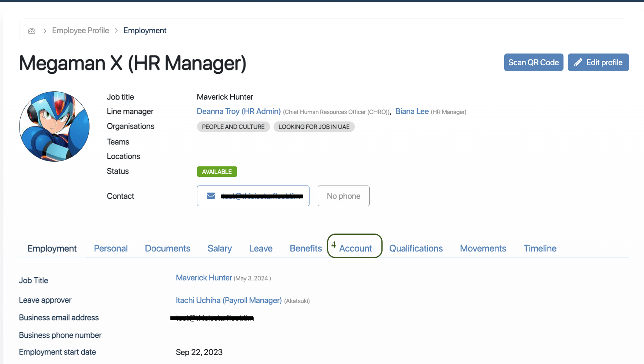Viewport: 644px width, 364px height.
Task: Click the dashboard home icon in breadcrumb
Action: pos(32,30)
